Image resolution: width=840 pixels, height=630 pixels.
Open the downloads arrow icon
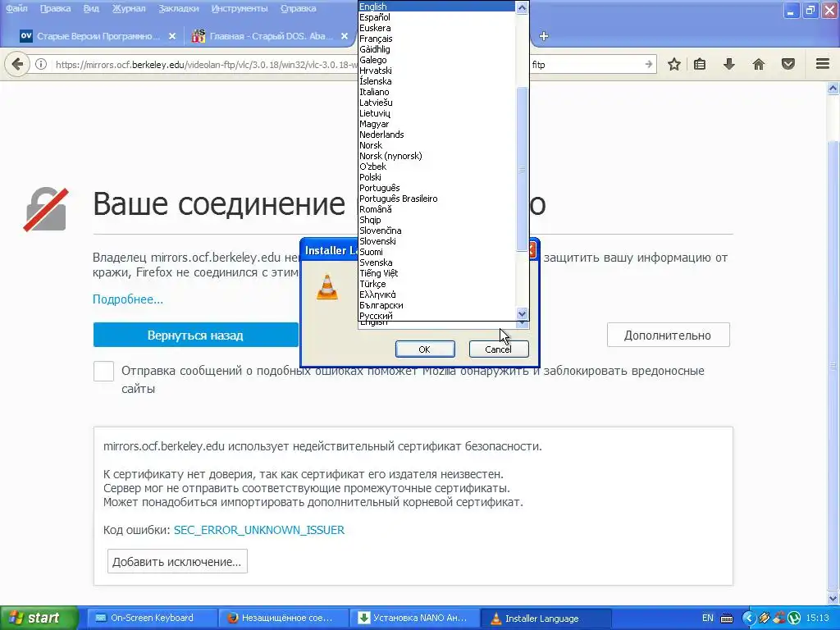tap(729, 65)
